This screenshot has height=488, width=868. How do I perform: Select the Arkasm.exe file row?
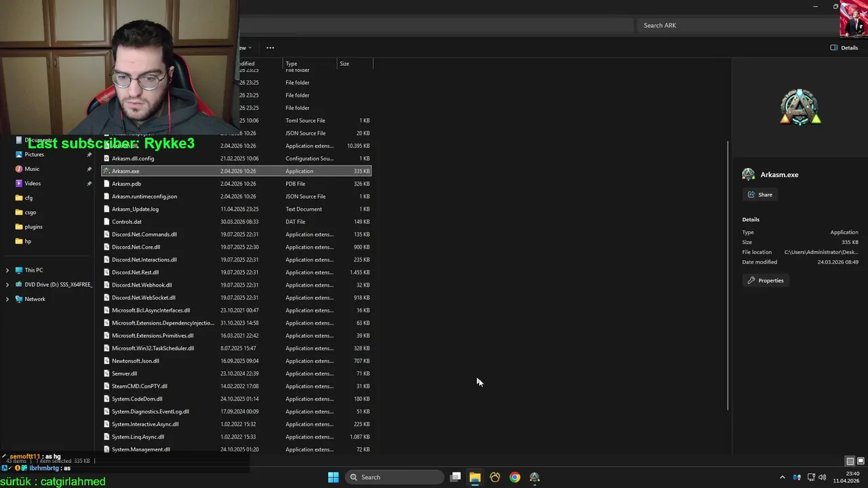pos(236,171)
